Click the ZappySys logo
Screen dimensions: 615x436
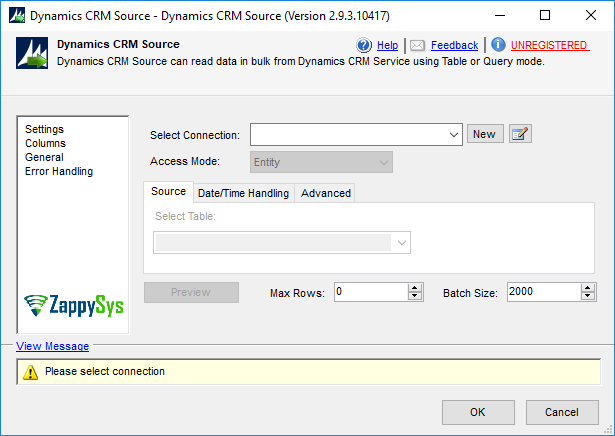click(73, 305)
